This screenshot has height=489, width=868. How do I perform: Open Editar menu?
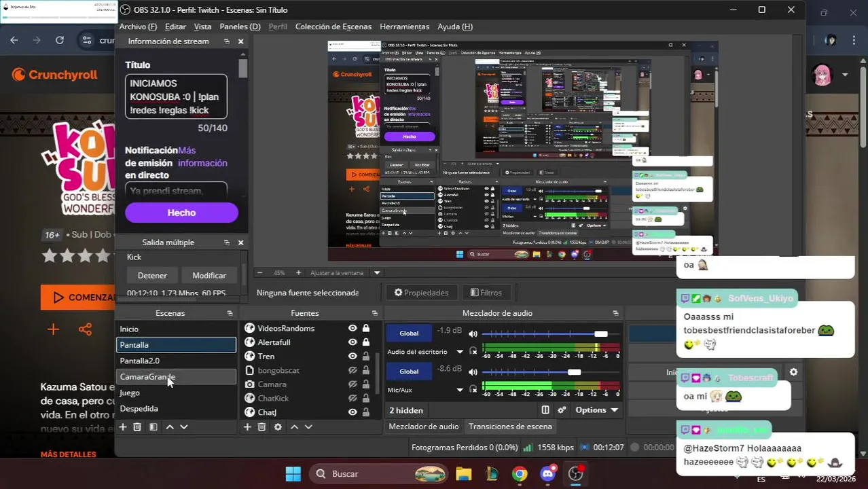[x=175, y=26]
